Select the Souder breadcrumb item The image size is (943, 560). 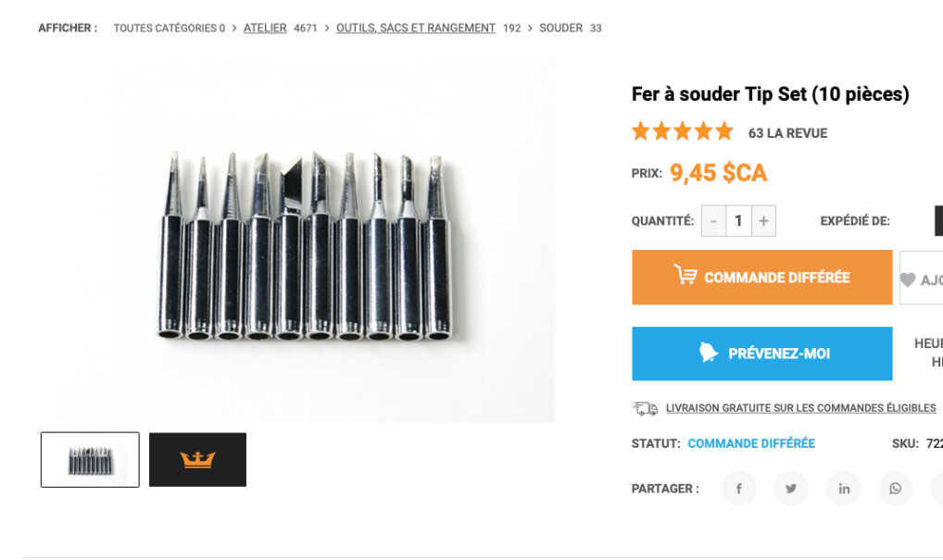[560, 28]
